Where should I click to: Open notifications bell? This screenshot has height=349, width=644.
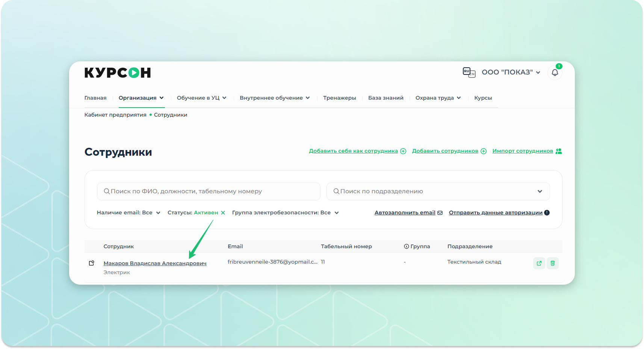[x=555, y=73]
